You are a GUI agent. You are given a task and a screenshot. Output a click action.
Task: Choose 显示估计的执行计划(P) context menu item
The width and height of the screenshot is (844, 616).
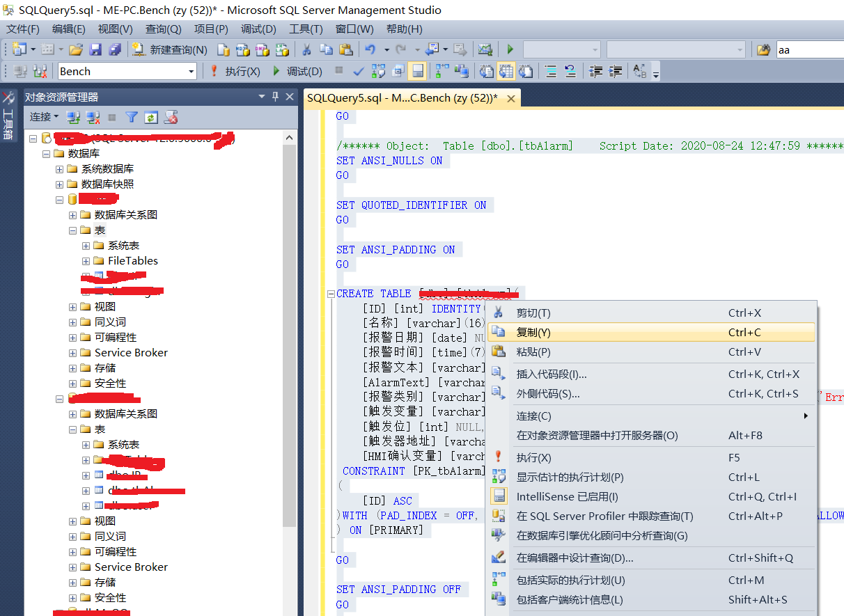651,477
